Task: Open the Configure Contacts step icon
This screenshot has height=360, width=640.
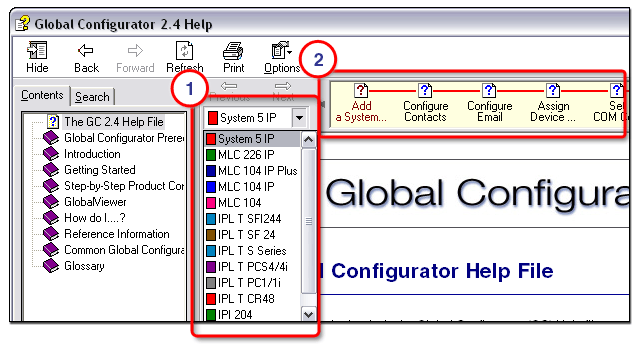Action: point(424,90)
